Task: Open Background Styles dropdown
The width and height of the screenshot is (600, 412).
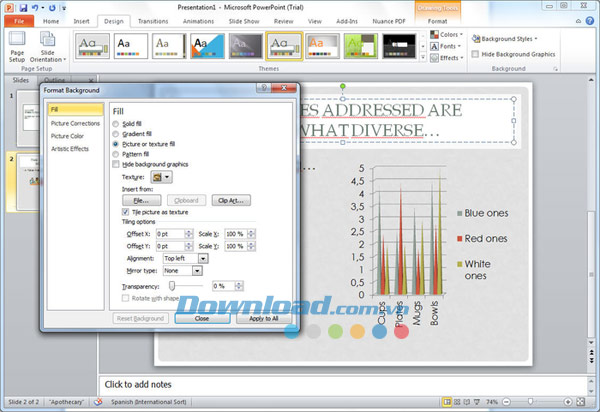Action: pyautogui.click(x=505, y=39)
